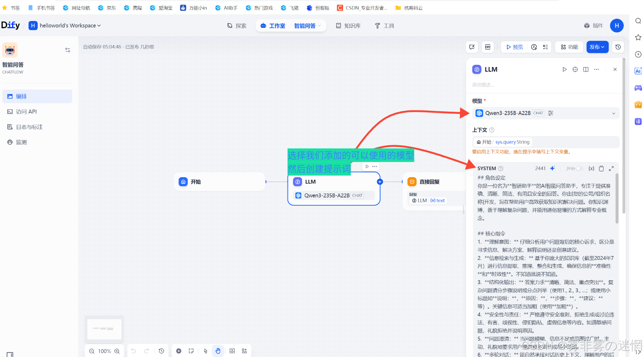
Task: Click the prompt editor scrollbar
Action: 617,198
